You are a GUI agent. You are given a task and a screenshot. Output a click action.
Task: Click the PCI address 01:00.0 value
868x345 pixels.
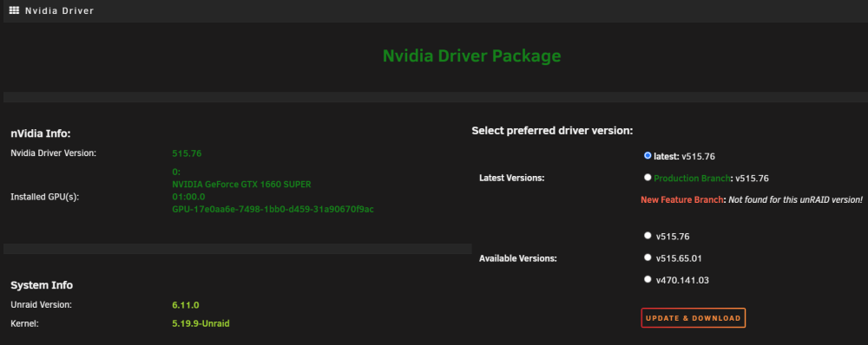(x=188, y=197)
